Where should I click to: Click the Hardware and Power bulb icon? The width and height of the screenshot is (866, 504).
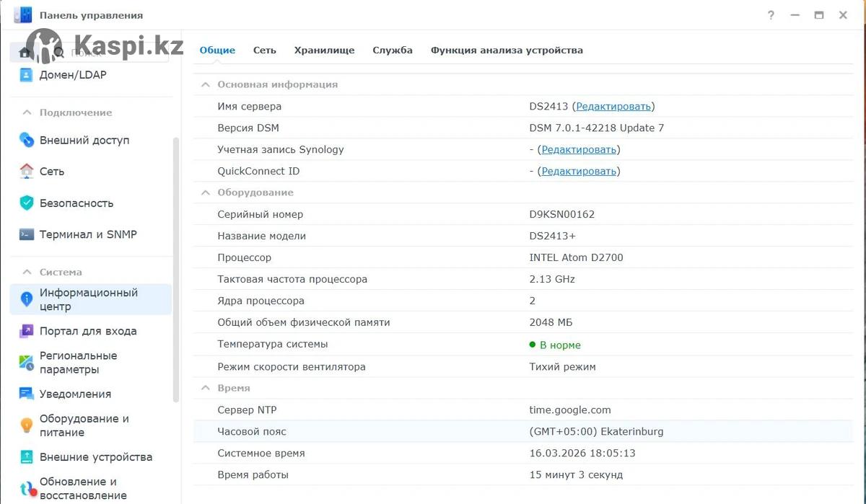point(27,425)
